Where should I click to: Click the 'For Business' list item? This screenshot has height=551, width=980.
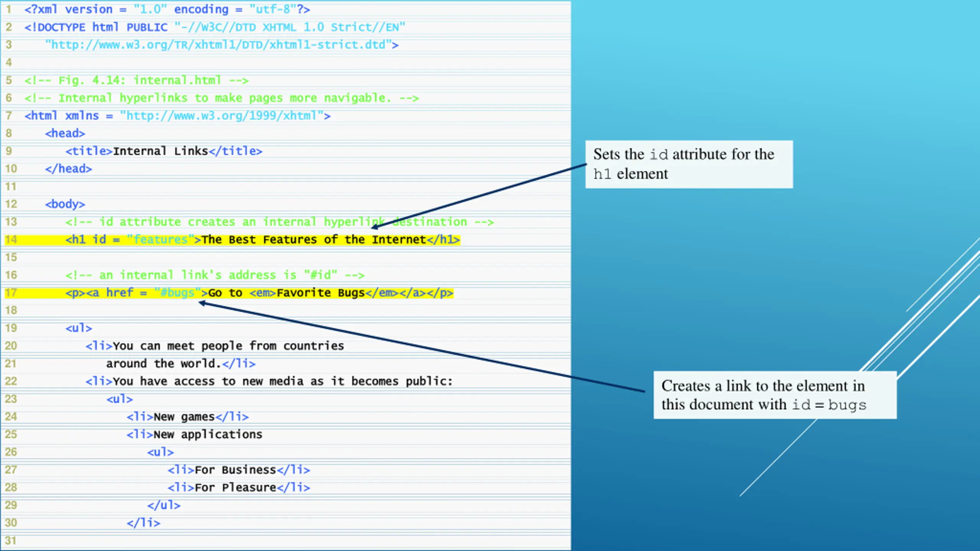coord(239,470)
